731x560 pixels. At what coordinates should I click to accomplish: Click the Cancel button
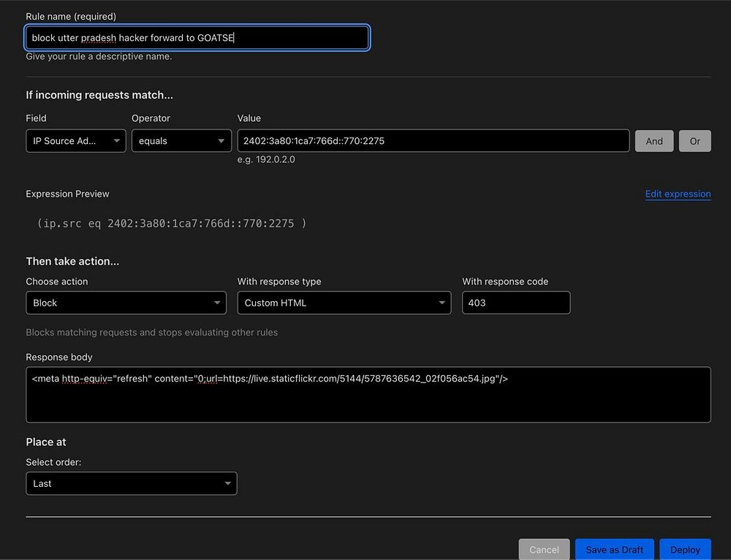point(544,549)
